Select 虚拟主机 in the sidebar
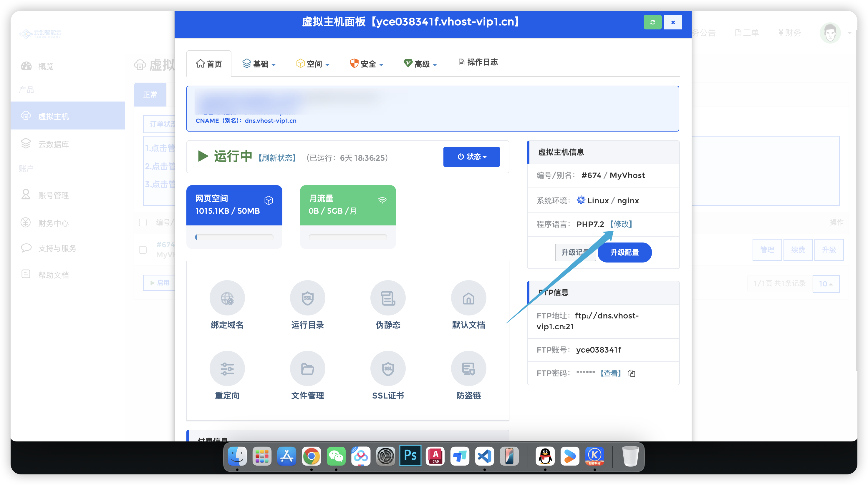 click(67, 116)
